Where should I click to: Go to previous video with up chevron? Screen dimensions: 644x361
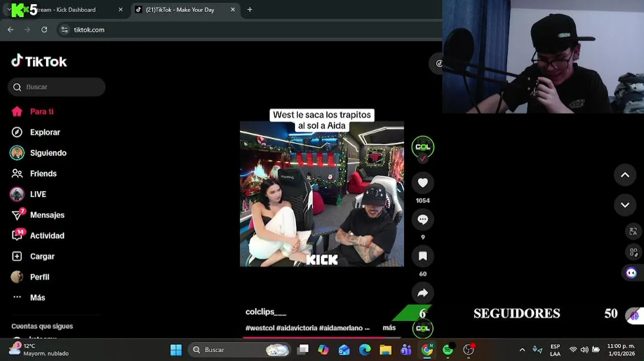625,174
